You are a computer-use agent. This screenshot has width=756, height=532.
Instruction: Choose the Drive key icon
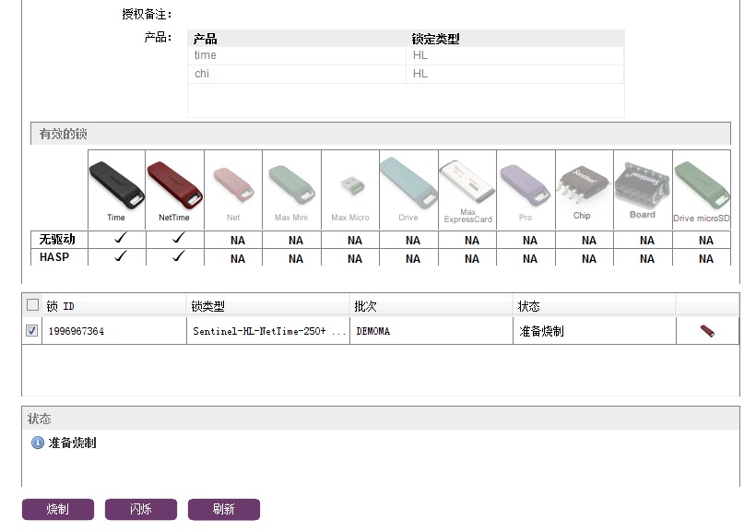click(408, 185)
